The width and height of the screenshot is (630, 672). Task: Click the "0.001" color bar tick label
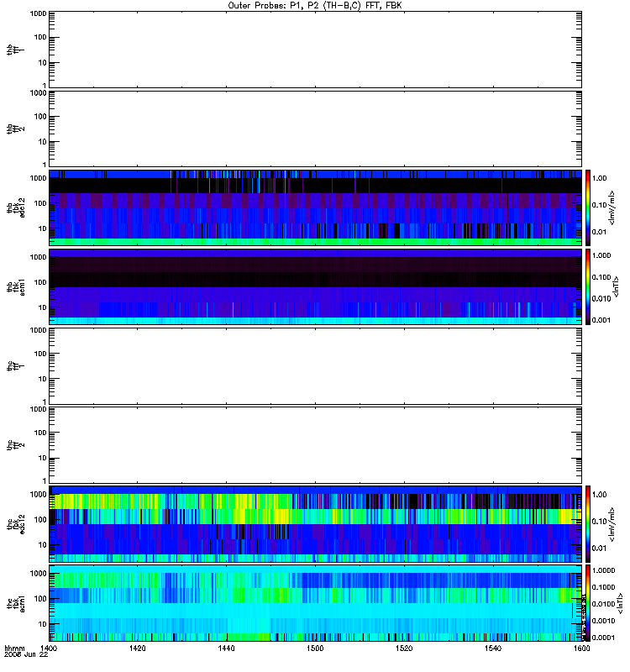click(x=601, y=320)
